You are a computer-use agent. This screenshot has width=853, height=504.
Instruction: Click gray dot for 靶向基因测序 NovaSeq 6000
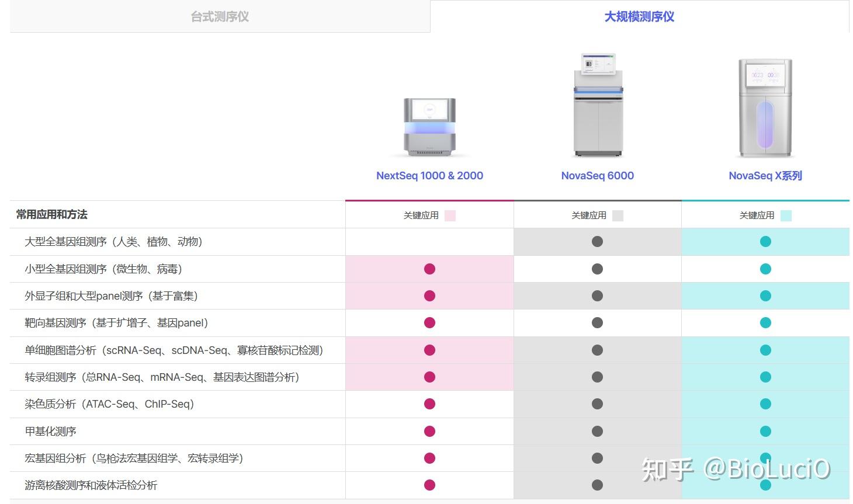pyautogui.click(x=597, y=323)
